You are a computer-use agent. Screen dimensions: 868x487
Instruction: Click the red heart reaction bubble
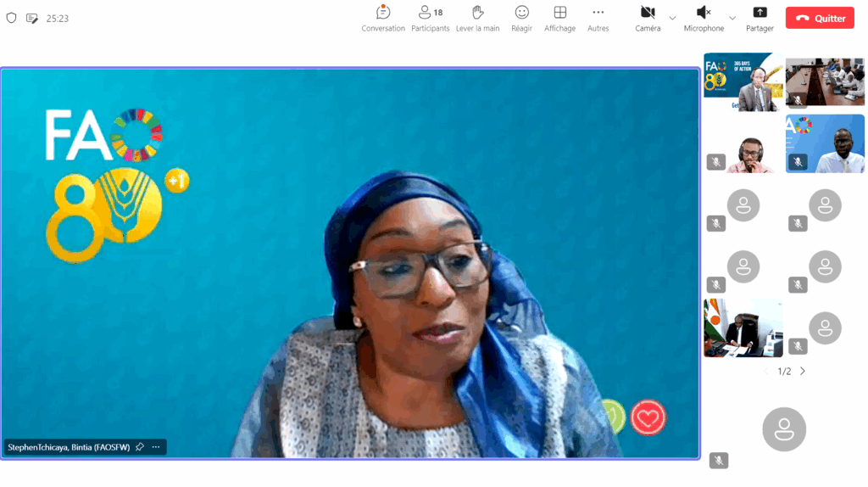tap(648, 417)
